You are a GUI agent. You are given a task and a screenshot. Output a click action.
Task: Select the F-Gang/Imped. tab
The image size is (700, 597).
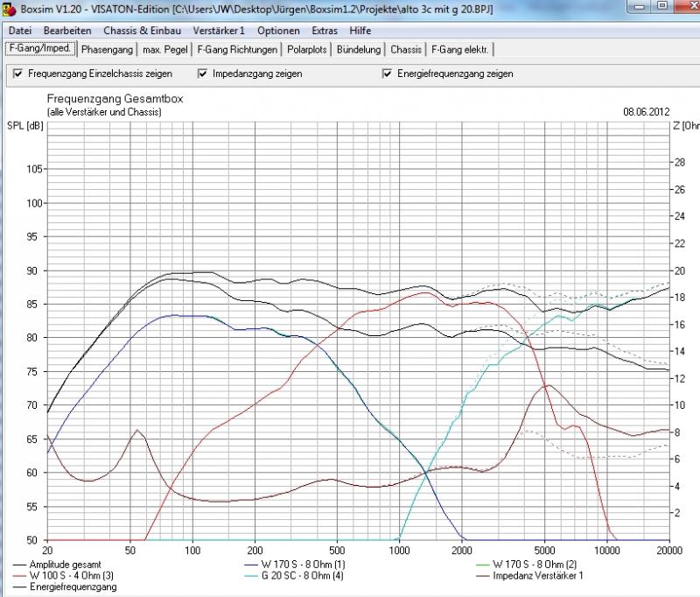(x=40, y=48)
